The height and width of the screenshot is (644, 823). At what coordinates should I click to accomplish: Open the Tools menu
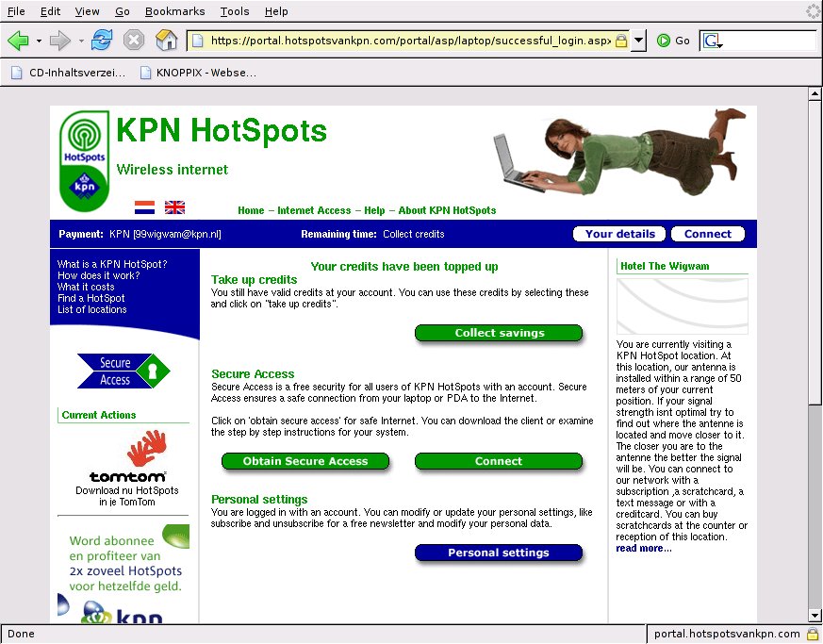[x=235, y=11]
